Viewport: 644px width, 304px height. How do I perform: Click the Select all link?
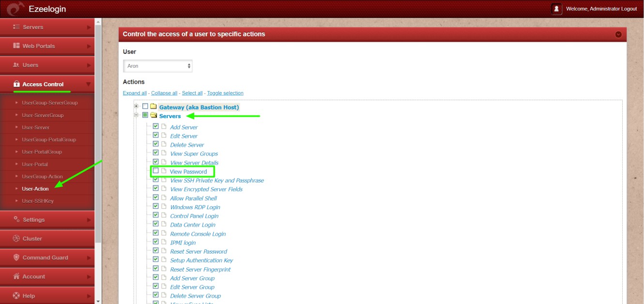(192, 93)
